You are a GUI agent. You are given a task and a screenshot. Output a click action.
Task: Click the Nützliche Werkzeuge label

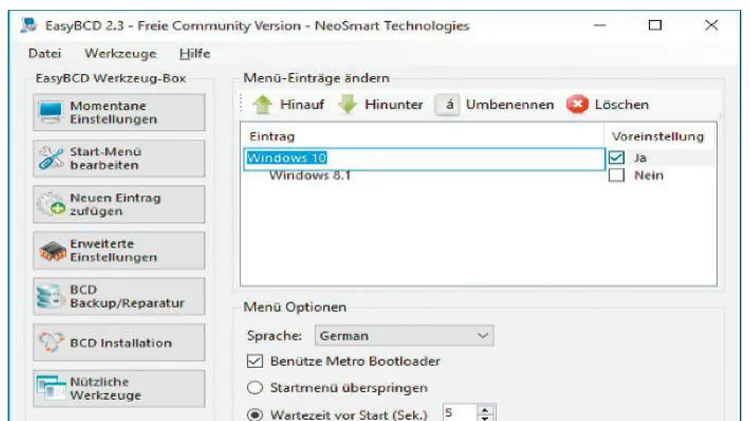pos(106,388)
